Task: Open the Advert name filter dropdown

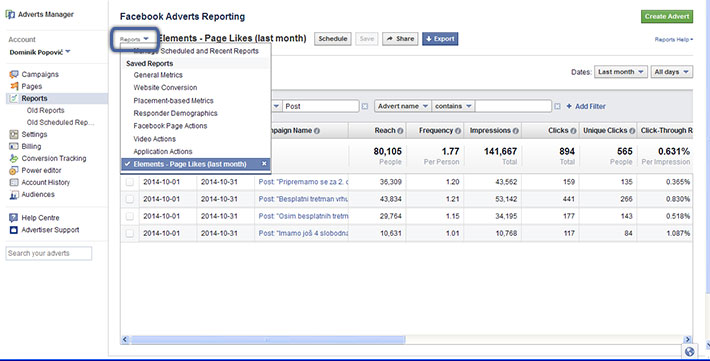Action: (403, 106)
